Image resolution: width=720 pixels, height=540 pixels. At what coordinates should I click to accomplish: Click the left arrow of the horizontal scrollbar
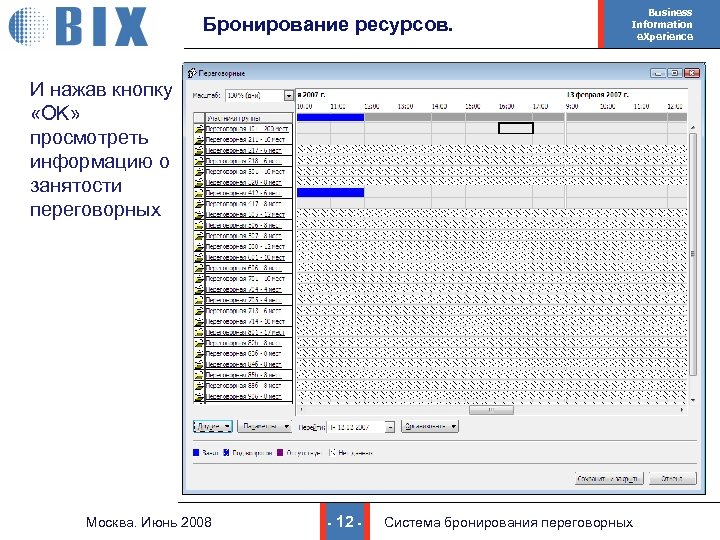301,410
